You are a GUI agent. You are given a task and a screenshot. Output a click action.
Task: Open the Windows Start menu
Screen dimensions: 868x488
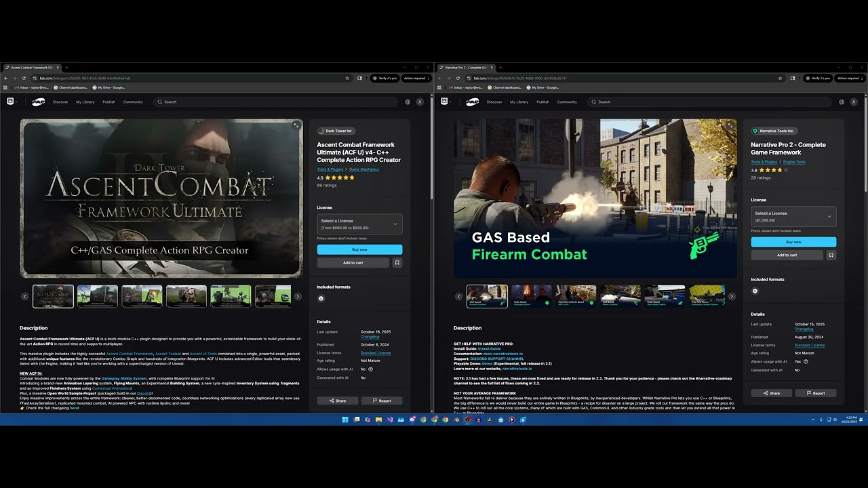click(345, 420)
